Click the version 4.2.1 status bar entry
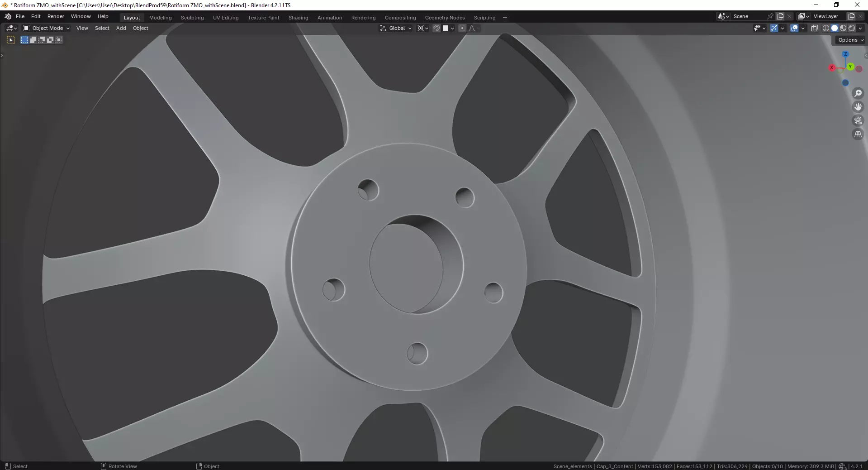 pos(856,466)
